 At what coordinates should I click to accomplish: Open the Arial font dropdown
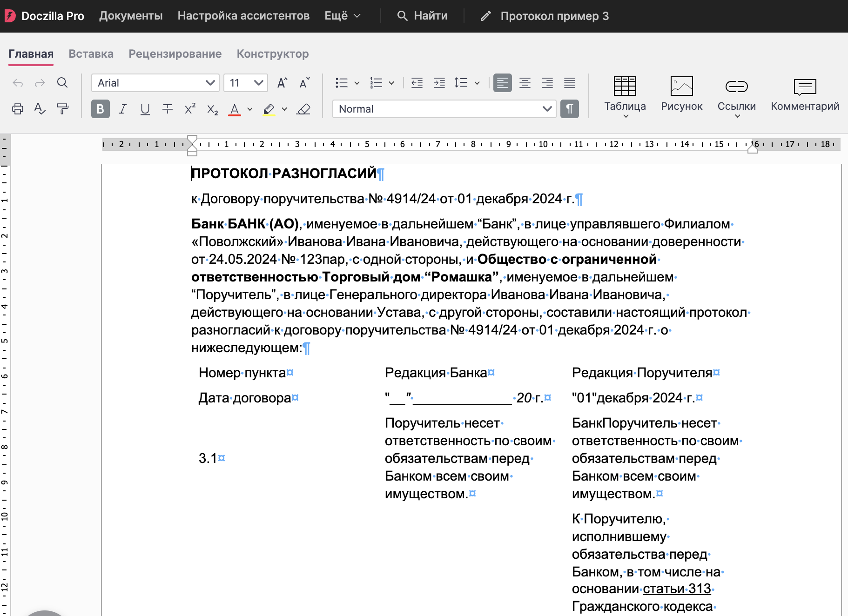[x=155, y=83]
